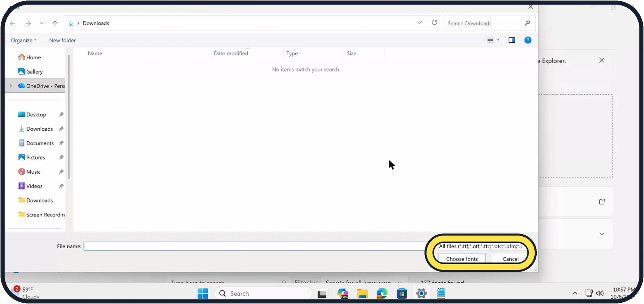Screen dimensions: 644x304
Task: Refresh the Downloads folder view
Action: click(x=435, y=23)
